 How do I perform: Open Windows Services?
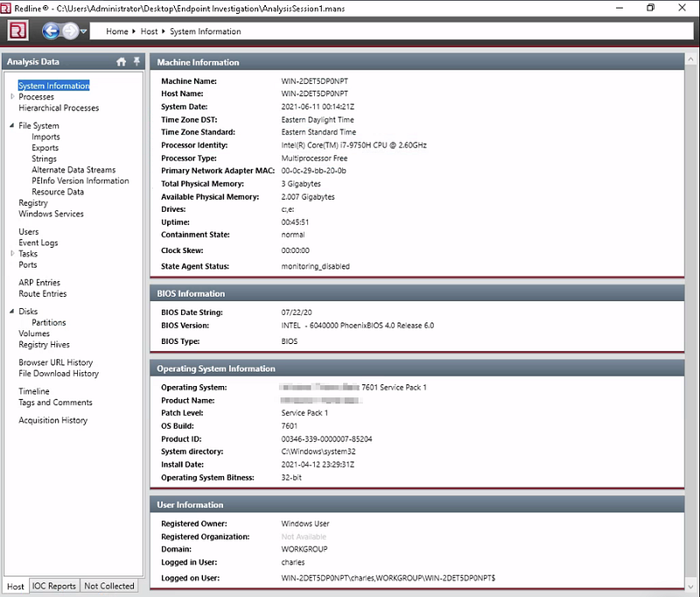51,214
